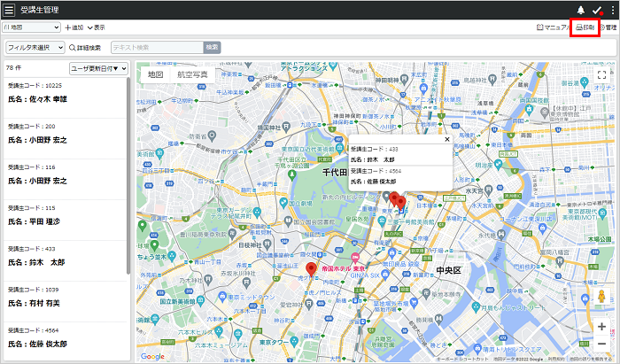Open the マニュアル manual link

click(553, 27)
